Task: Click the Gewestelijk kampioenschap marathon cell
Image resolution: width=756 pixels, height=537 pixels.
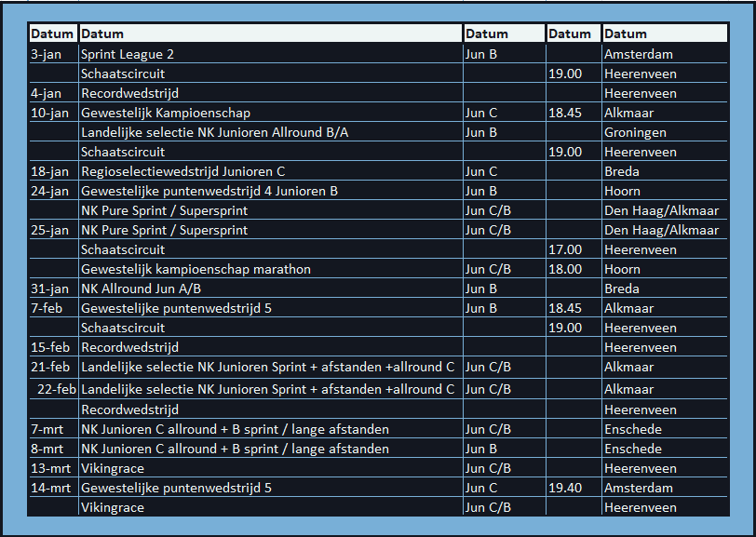Action: 196,269
